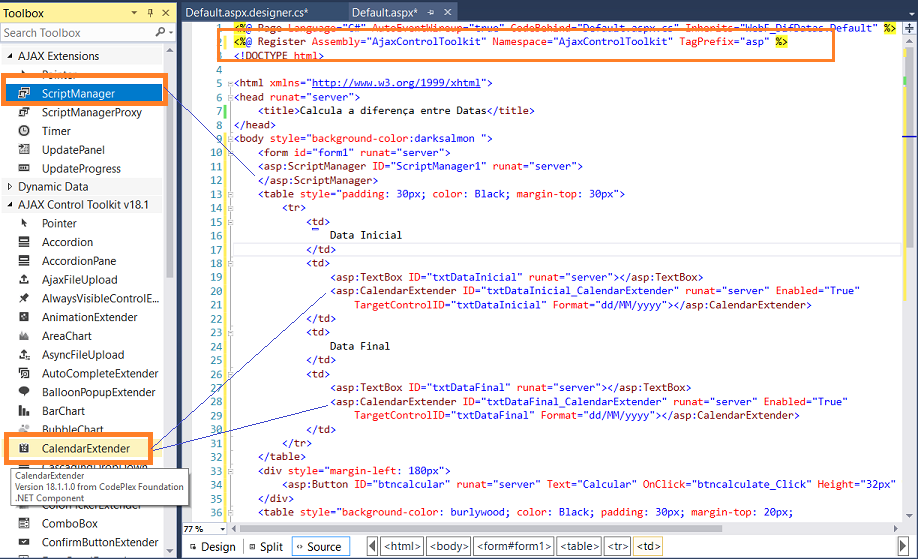The width and height of the screenshot is (918, 559).
Task: Select the AlwaysVisibleControlExtender icon
Action: [24, 298]
